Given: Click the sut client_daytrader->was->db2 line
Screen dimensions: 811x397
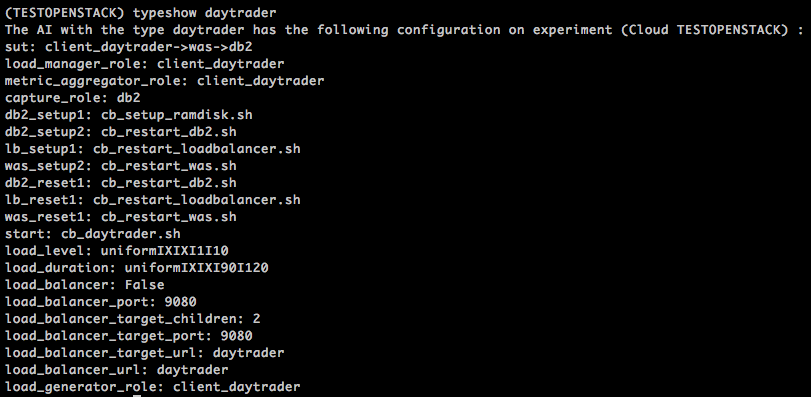Looking at the screenshot, I should coord(129,47).
